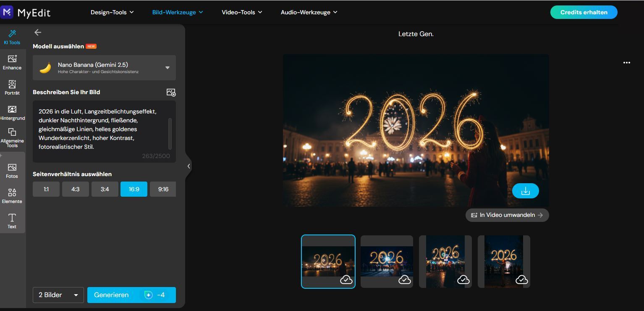Download the generated 2026 sparkler image

click(x=525, y=190)
